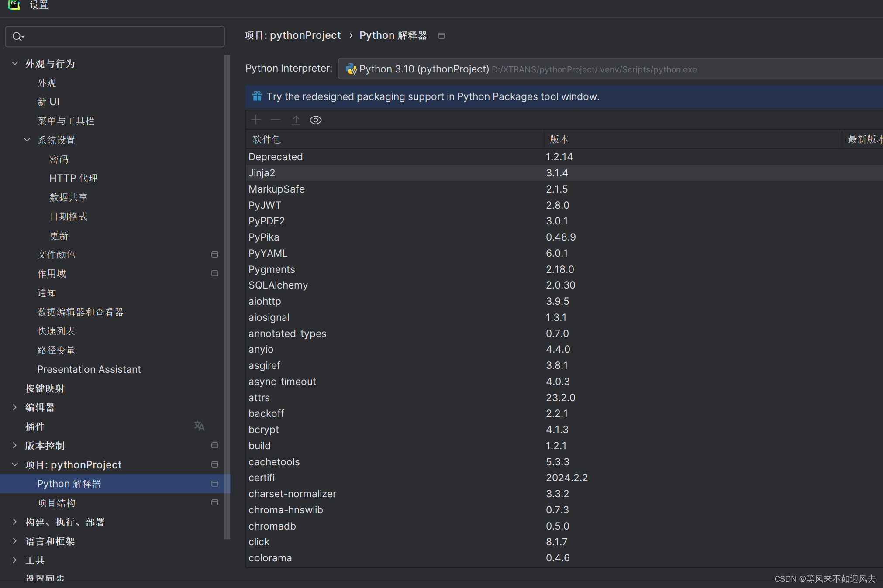Open 项目结构 settings page
883x588 pixels.
pos(56,503)
